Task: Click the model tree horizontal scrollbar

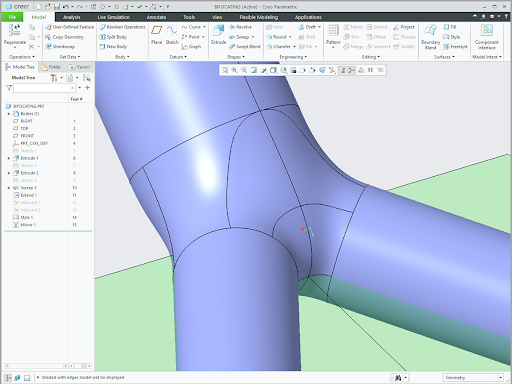Action: click(37, 366)
